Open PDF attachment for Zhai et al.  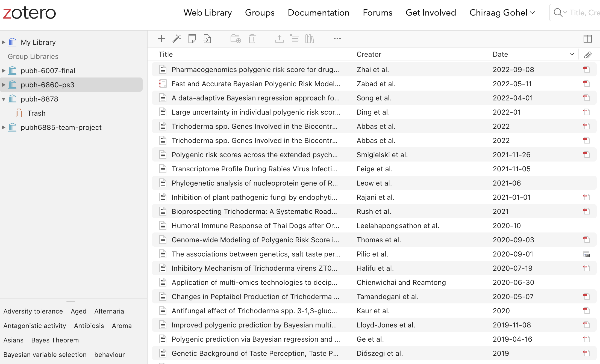point(586,70)
